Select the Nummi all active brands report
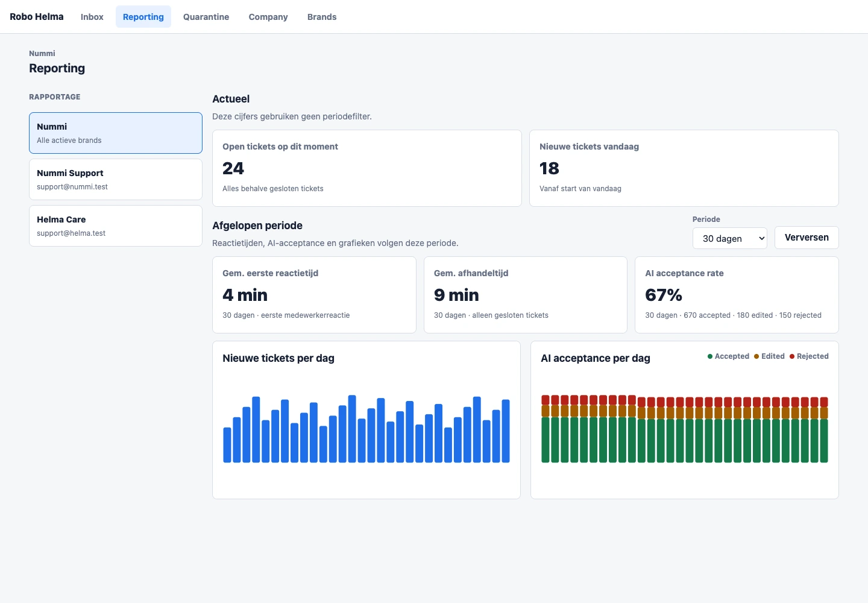This screenshot has width=868, height=603. (x=116, y=133)
